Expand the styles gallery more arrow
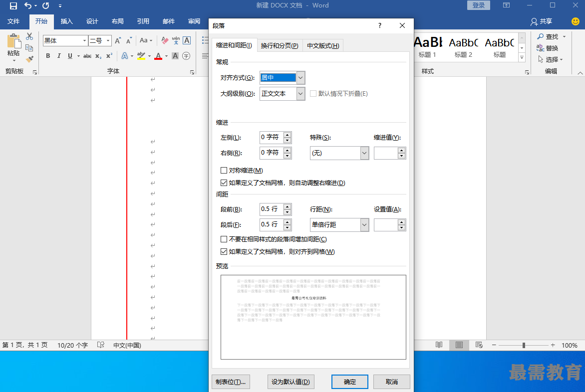 [522, 57]
